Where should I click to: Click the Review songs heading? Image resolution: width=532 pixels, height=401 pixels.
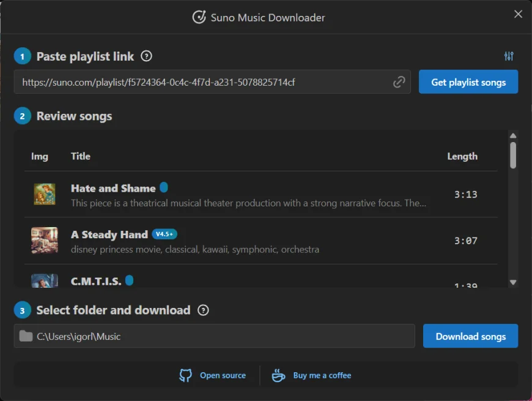point(74,116)
